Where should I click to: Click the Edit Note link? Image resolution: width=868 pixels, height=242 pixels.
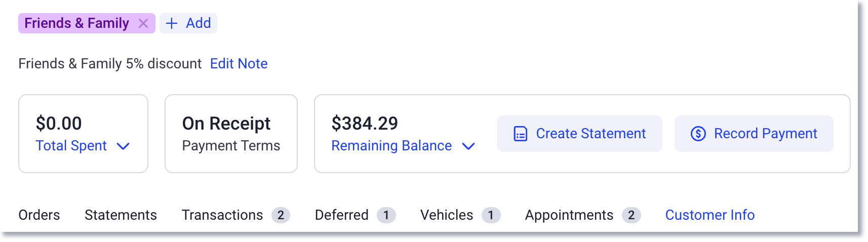click(x=239, y=64)
